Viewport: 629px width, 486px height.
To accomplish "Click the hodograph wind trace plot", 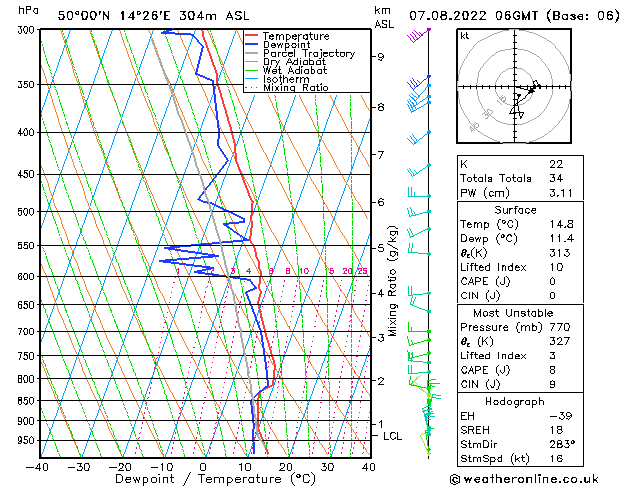I will (x=525, y=99).
